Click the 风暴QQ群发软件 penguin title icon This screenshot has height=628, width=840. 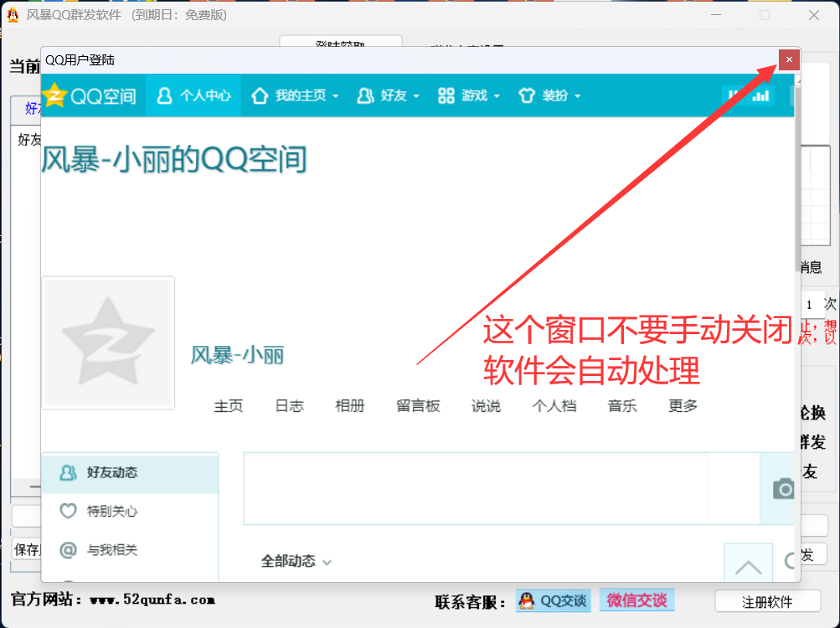point(13,14)
